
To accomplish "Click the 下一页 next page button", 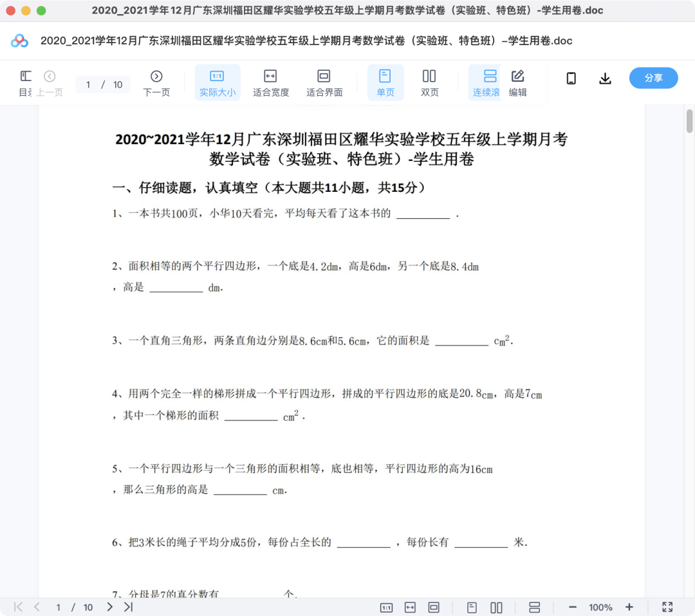I will [x=156, y=82].
